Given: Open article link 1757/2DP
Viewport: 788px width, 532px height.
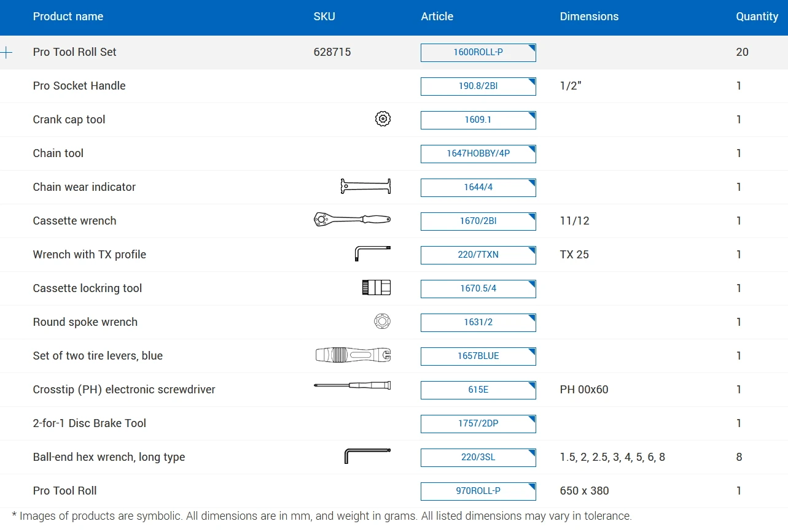Looking at the screenshot, I should click(x=478, y=423).
